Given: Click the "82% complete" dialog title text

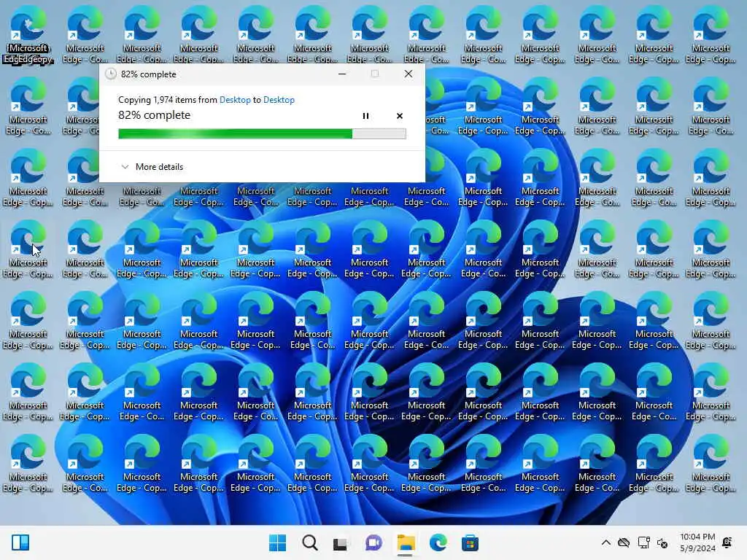Looking at the screenshot, I should [x=148, y=74].
